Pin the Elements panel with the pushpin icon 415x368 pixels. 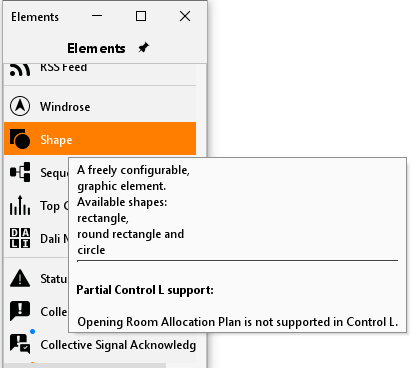tap(144, 48)
